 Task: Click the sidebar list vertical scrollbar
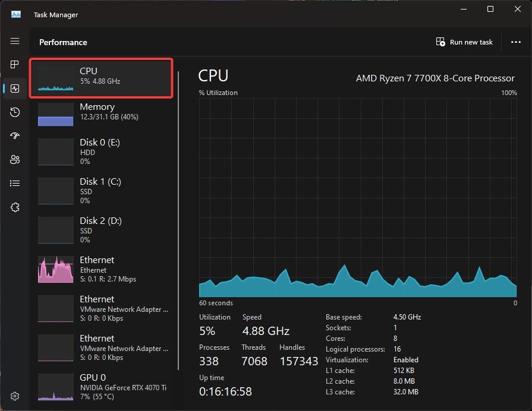point(178,220)
